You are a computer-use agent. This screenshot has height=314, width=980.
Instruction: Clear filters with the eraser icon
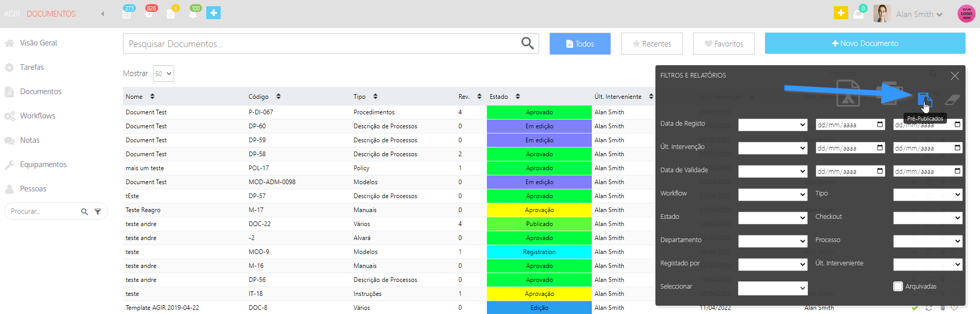click(x=952, y=99)
